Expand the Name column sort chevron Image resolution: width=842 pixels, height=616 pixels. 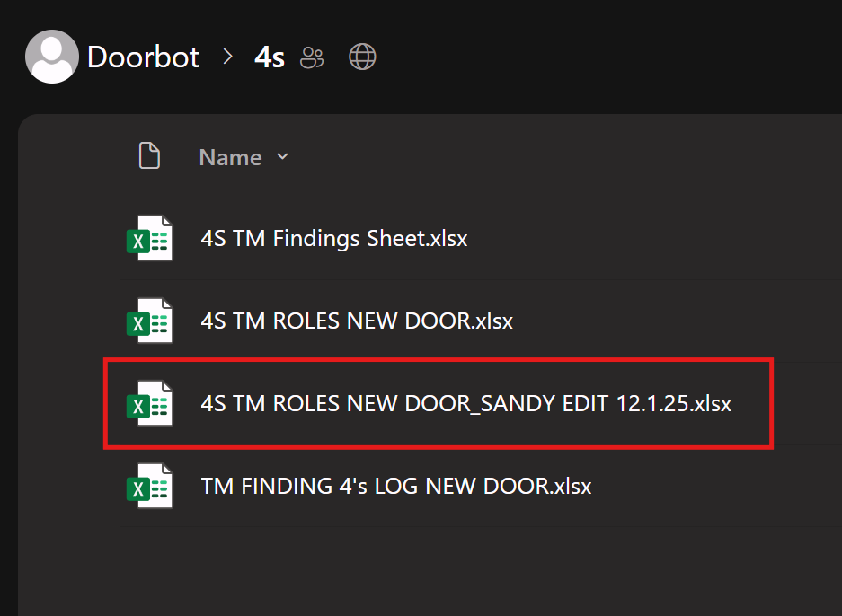[x=282, y=156]
